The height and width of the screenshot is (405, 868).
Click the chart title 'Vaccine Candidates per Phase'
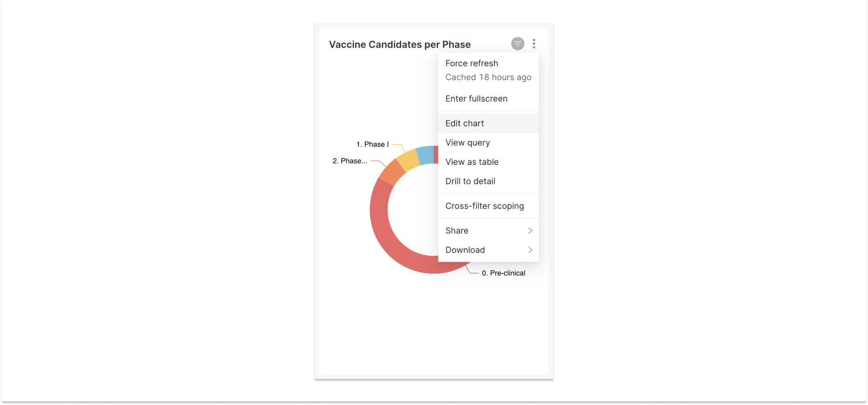click(400, 44)
